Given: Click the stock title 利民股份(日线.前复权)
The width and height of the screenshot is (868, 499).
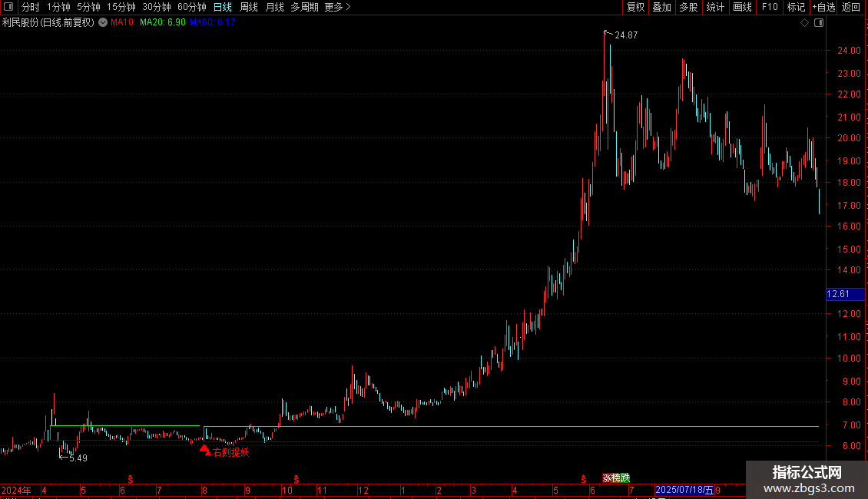Looking at the screenshot, I should click(x=48, y=23).
